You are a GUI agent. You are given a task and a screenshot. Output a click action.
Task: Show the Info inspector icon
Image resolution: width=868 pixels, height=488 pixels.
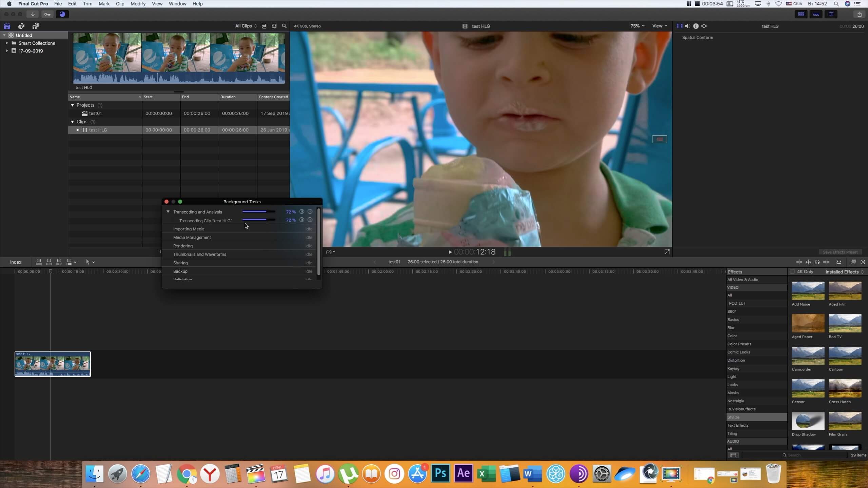(x=696, y=26)
